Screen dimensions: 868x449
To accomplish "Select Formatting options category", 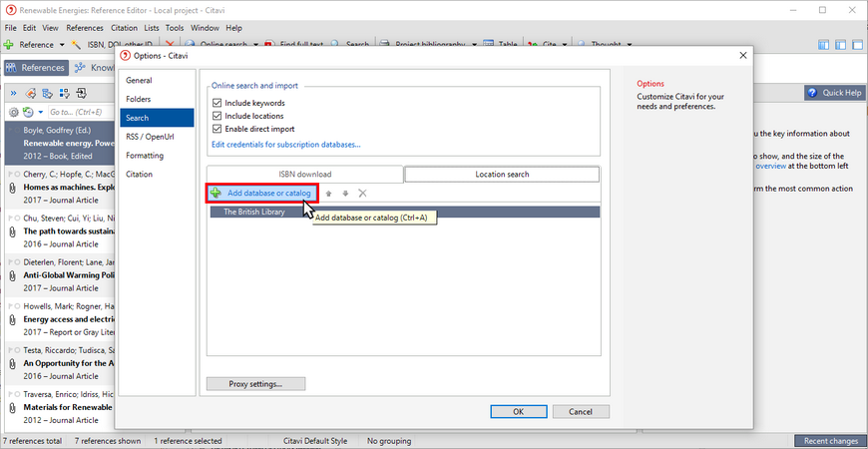I will [x=157, y=156].
